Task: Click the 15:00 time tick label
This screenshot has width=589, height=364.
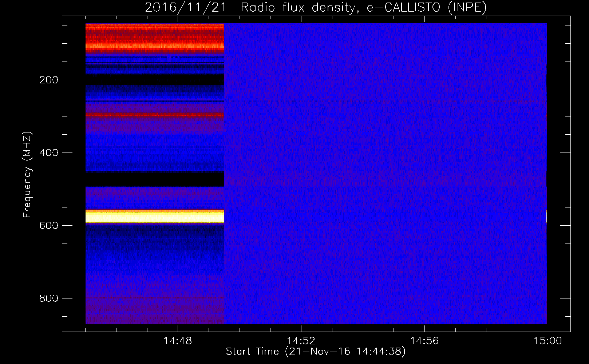Action: 548,341
